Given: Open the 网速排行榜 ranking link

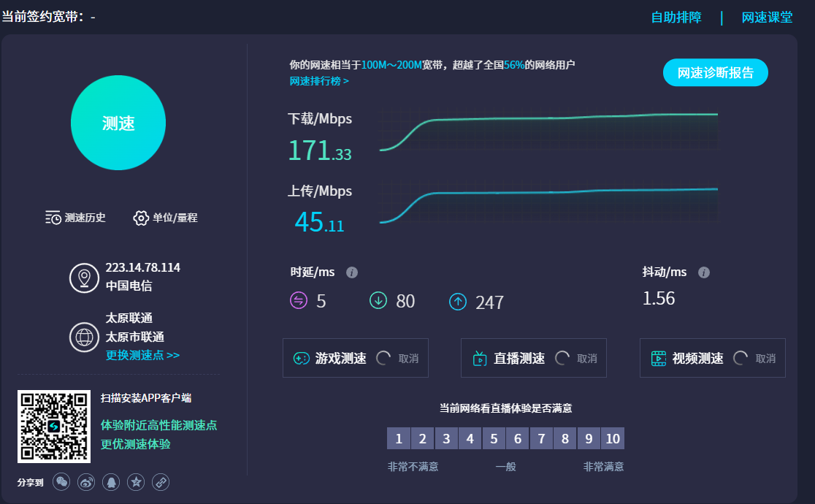Looking at the screenshot, I should (x=319, y=81).
